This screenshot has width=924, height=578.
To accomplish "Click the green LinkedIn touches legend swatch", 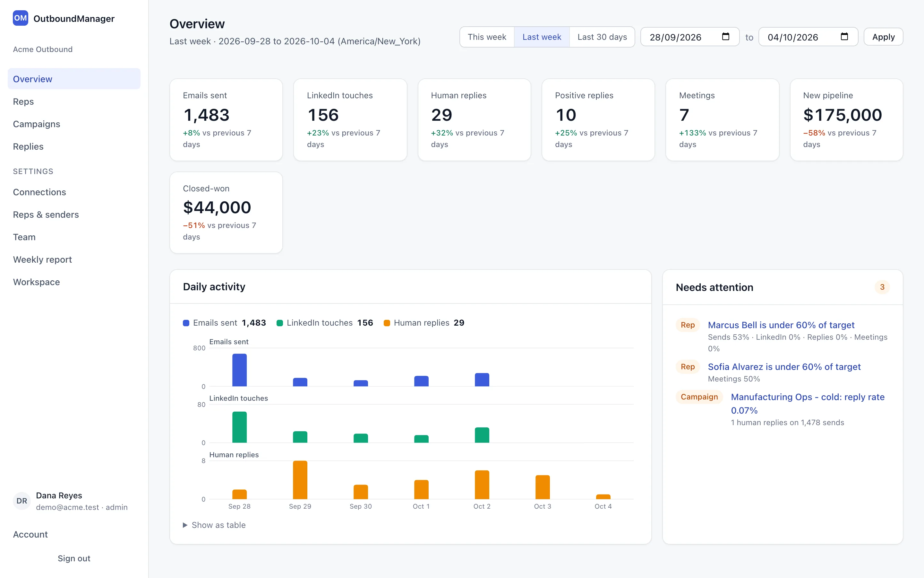I will 279,323.
